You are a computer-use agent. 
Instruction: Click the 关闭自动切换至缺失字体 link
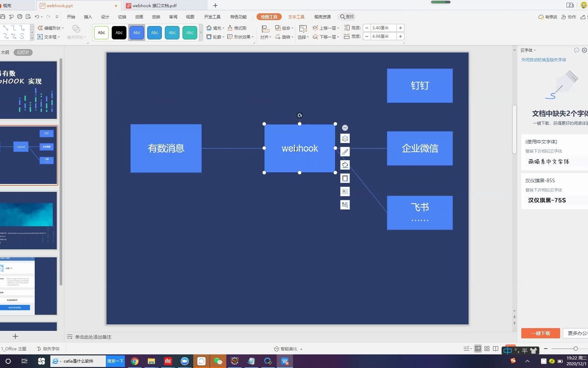click(x=544, y=60)
